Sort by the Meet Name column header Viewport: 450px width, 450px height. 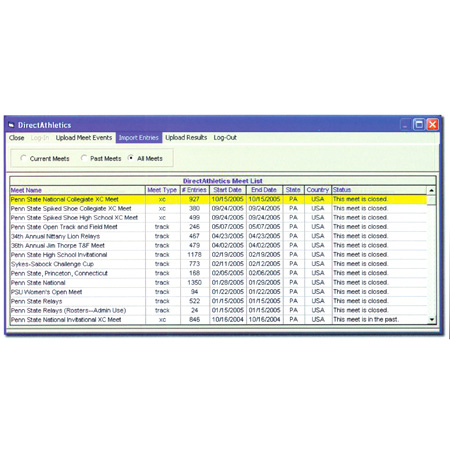pyautogui.click(x=78, y=190)
